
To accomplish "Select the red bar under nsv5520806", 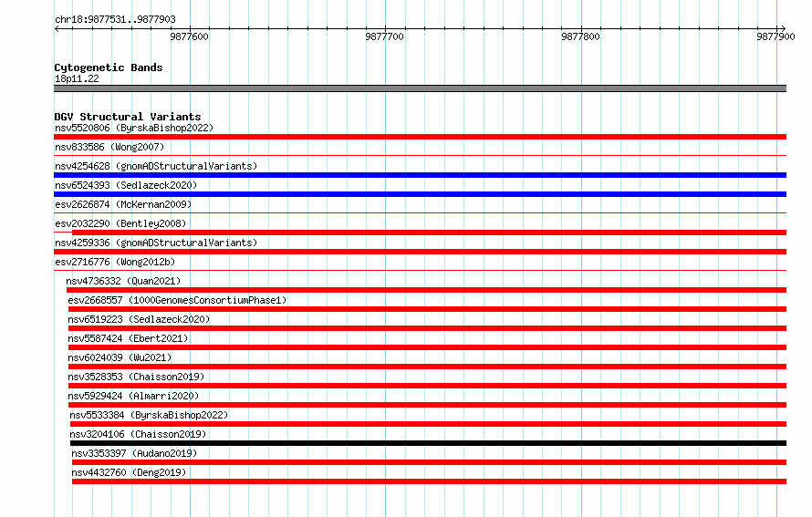I will [420, 137].
